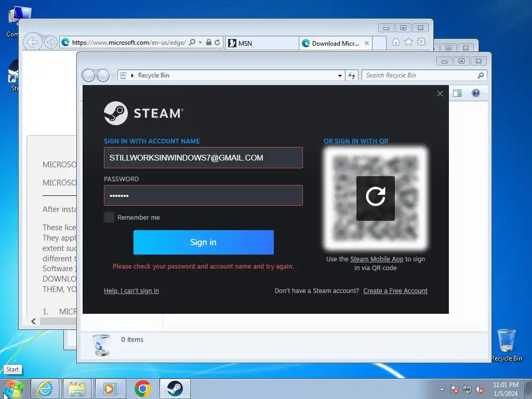The width and height of the screenshot is (532, 399).
Task: Click the IE security lock icon
Action: (x=209, y=43)
